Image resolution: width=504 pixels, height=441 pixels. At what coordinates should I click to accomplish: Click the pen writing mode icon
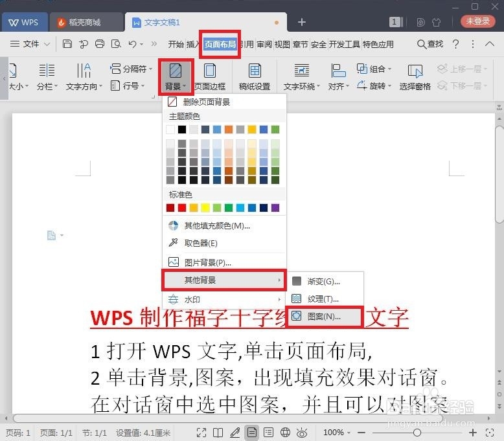pos(235,433)
